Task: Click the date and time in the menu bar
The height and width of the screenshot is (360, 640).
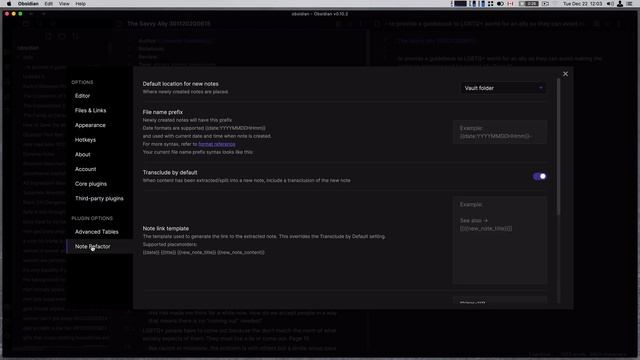Action: point(582,4)
